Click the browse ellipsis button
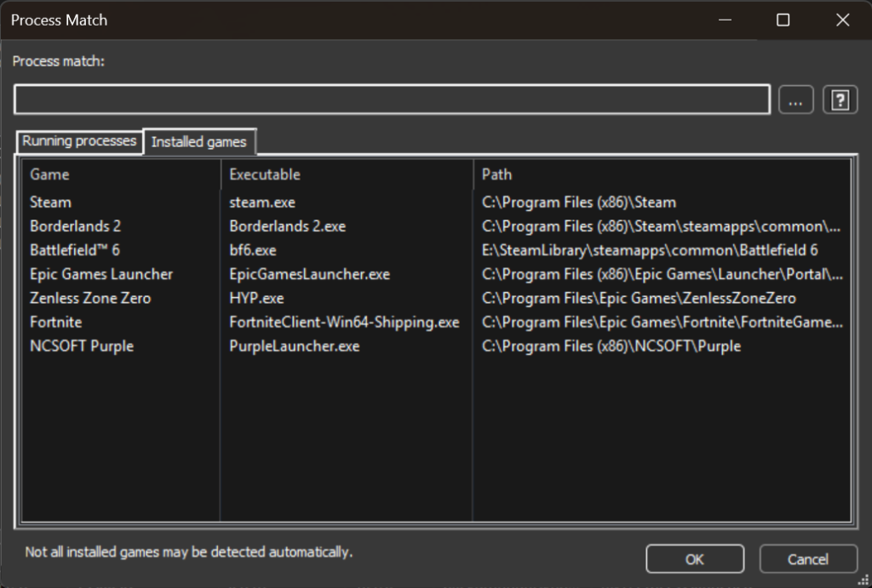Screen dimensions: 872x588 tap(795, 100)
